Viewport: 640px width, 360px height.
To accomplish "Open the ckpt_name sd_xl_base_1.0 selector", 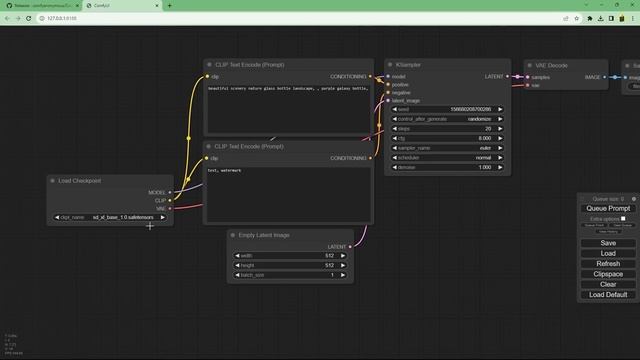I will [110, 218].
